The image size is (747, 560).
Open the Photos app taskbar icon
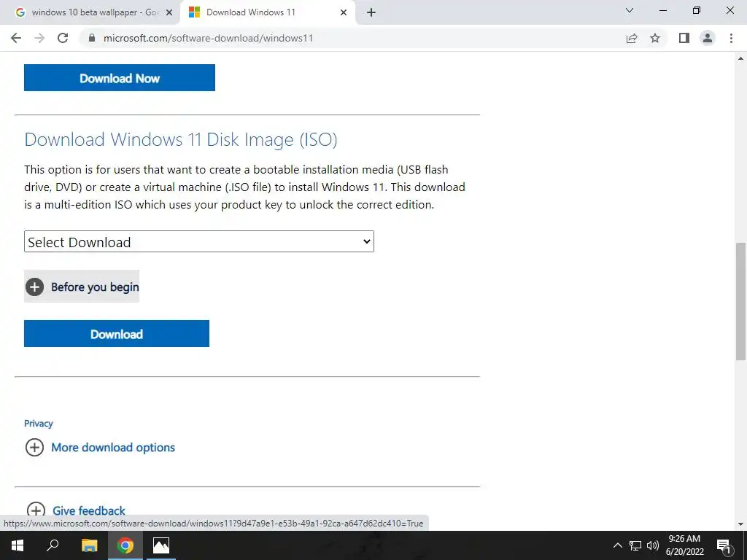161,545
